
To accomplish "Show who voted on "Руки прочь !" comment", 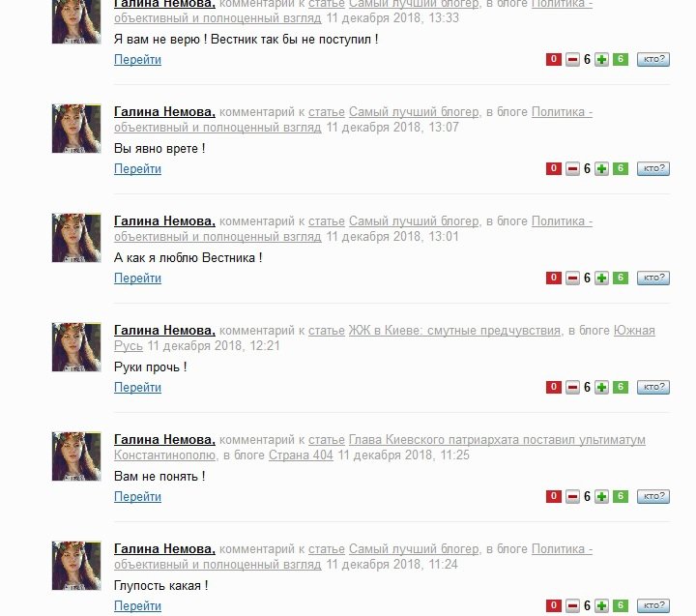I will (x=653, y=387).
